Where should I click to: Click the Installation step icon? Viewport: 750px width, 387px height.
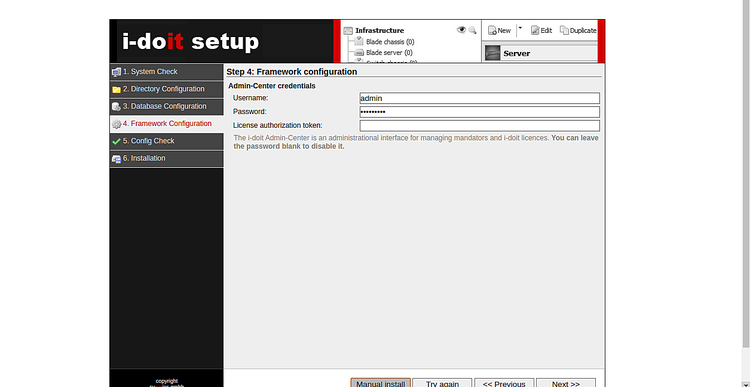116,159
